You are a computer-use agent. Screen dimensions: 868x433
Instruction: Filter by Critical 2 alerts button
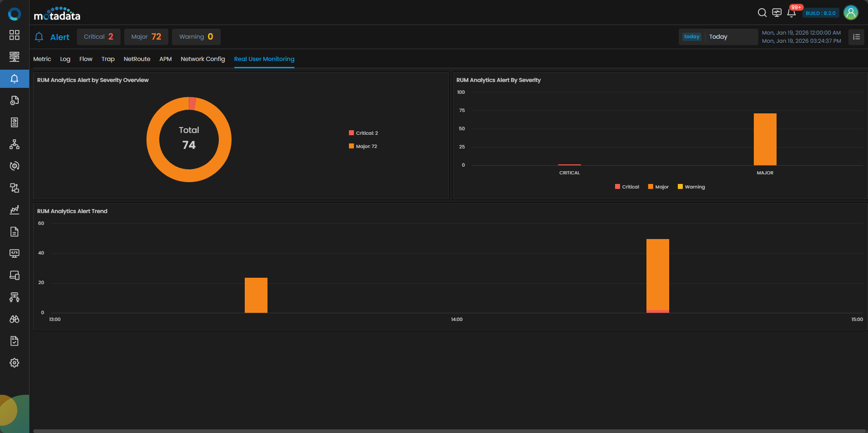98,37
